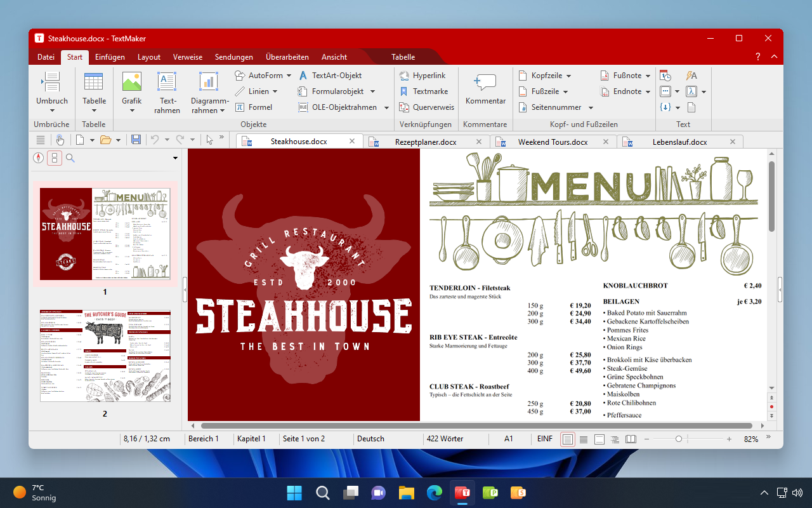The height and width of the screenshot is (508, 812).
Task: Click the zoom in plus button
Action: [730, 439]
